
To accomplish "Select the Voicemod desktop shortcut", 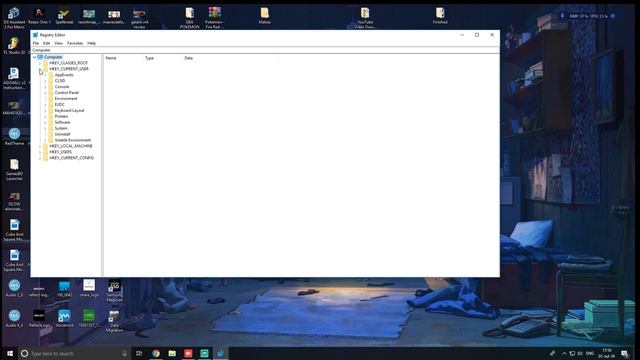I will [x=64, y=318].
